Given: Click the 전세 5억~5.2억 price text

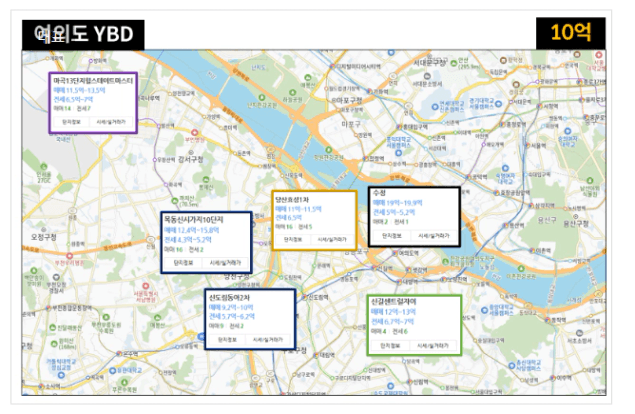Looking at the screenshot, I should (394, 212).
